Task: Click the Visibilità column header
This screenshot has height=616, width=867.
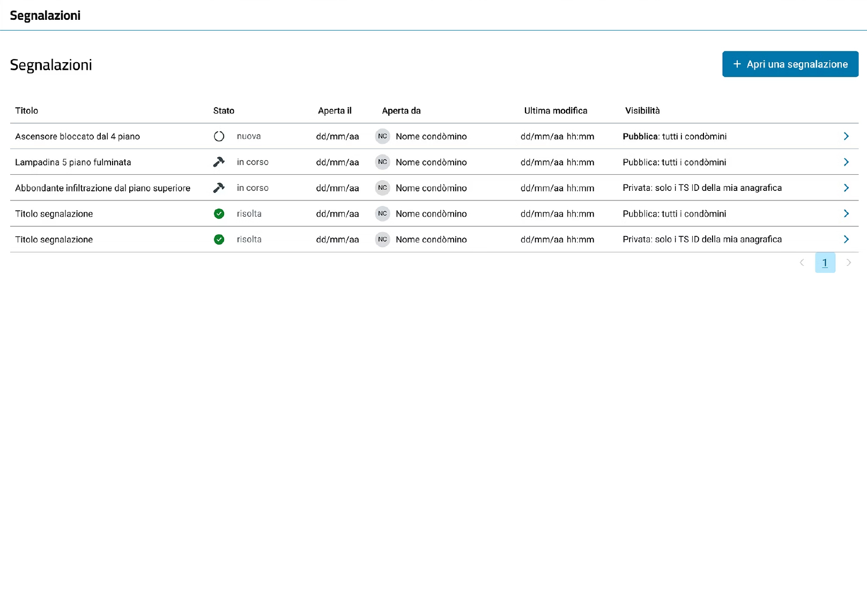Action: tap(642, 110)
